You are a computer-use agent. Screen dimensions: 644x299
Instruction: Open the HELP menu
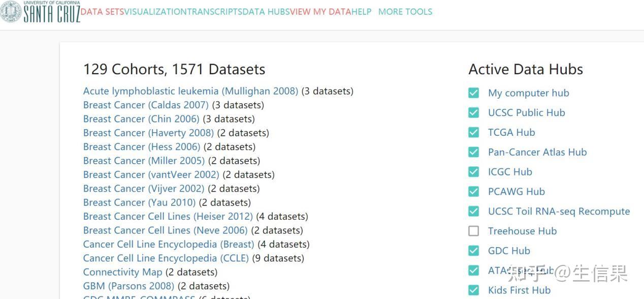click(x=362, y=12)
